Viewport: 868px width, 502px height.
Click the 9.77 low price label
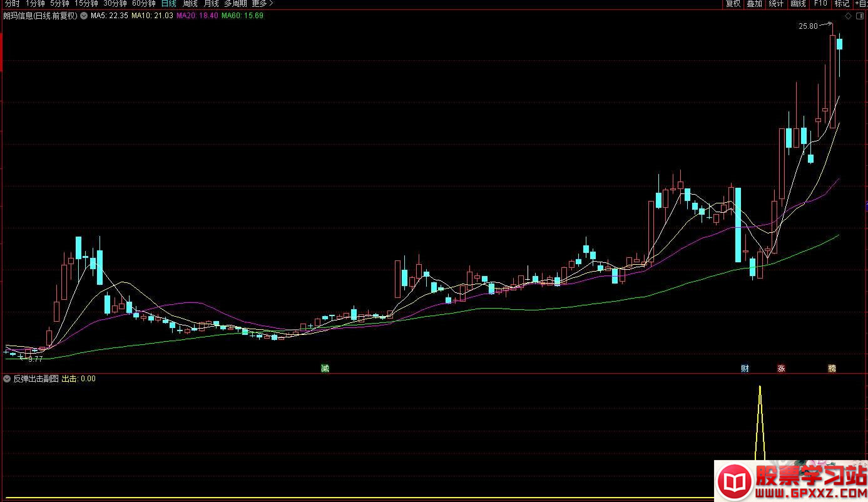(35, 359)
